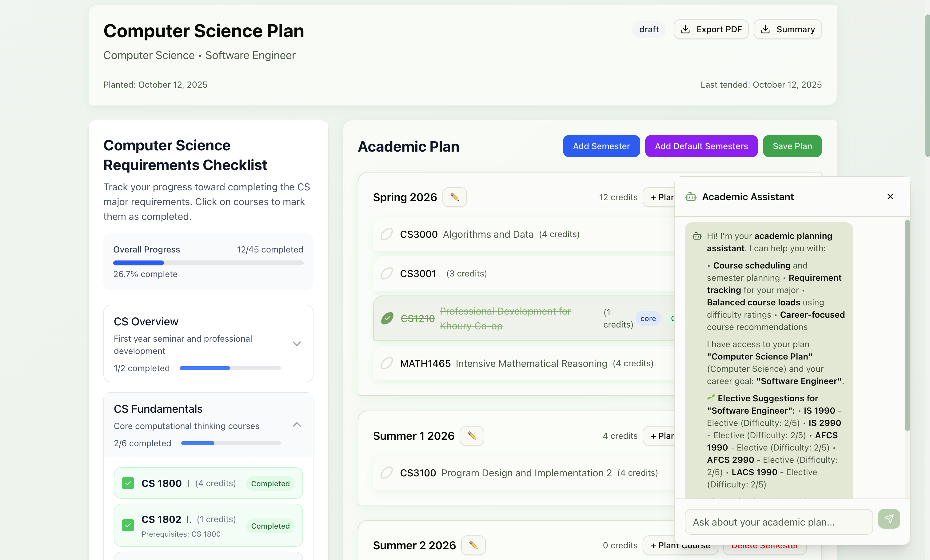This screenshot has height=560, width=930.
Task: Unmark completed CS1210 green check icon
Action: 387,319
